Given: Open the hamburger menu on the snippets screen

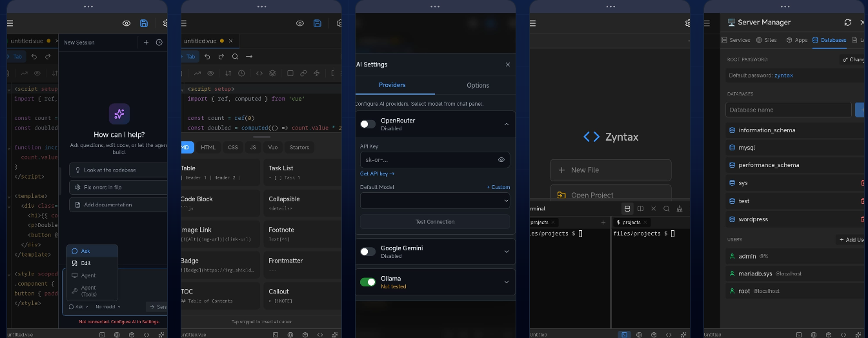Looking at the screenshot, I should (183, 23).
